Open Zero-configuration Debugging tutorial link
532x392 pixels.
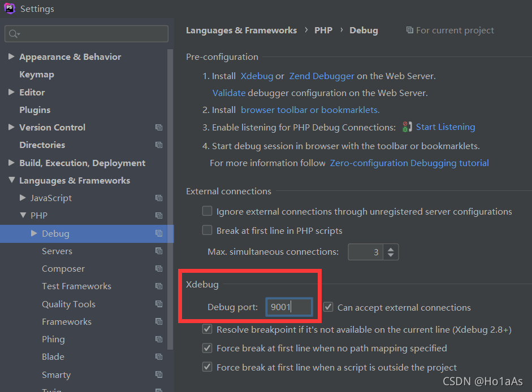[x=409, y=163]
